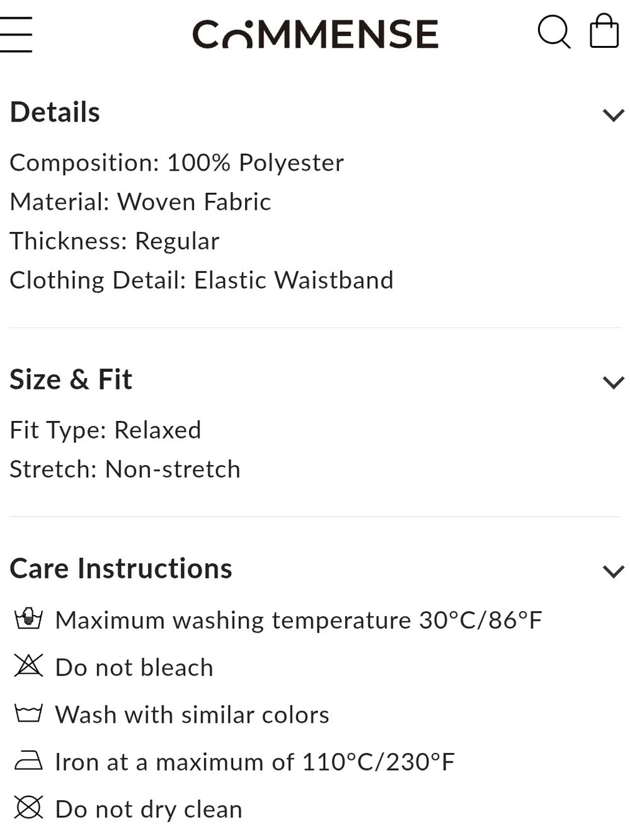Select the Care Instructions heading
This screenshot has width=630, height=840.
(121, 568)
